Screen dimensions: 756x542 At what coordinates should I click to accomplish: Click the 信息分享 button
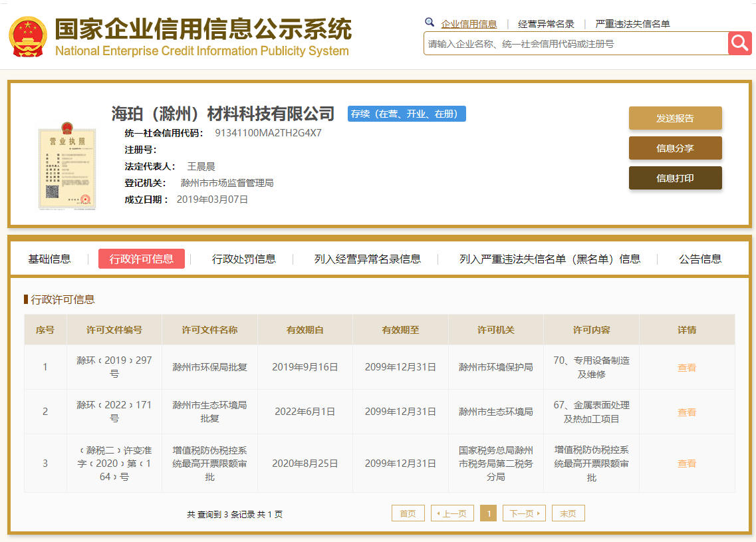[x=675, y=148]
